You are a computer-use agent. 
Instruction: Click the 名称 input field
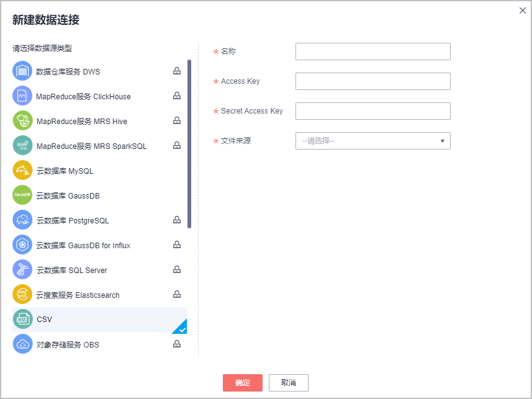tap(373, 52)
